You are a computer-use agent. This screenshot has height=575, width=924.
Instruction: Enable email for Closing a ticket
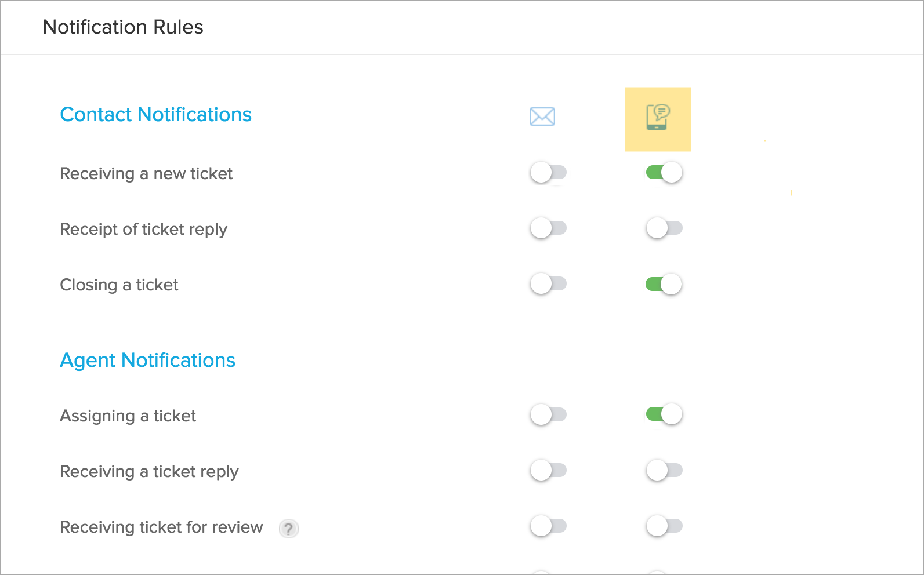pyautogui.click(x=548, y=284)
